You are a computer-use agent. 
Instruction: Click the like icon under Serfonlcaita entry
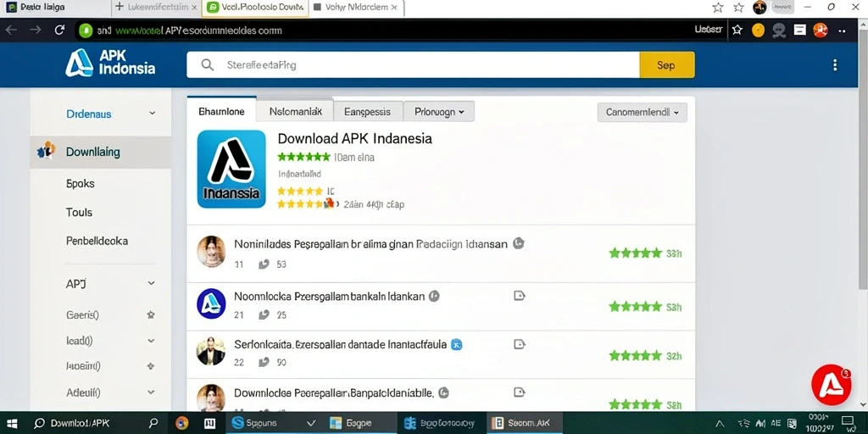pyautogui.click(x=264, y=362)
